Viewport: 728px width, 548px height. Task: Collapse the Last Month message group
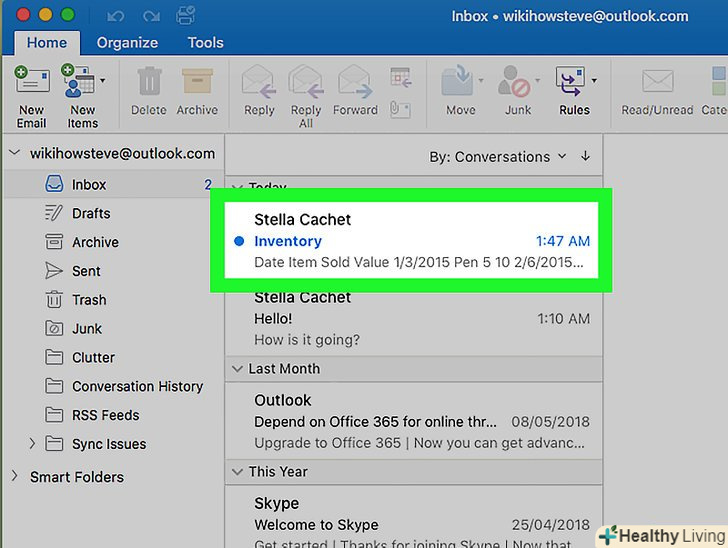tap(237, 369)
